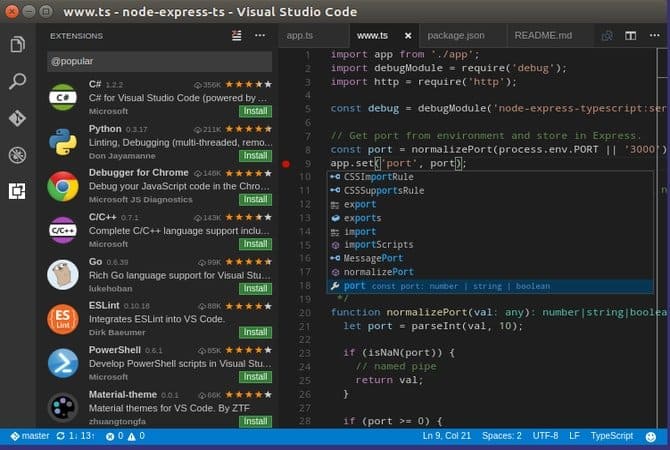Click the Python extension logo
Viewport: 670px width, 450px height.
point(63,142)
